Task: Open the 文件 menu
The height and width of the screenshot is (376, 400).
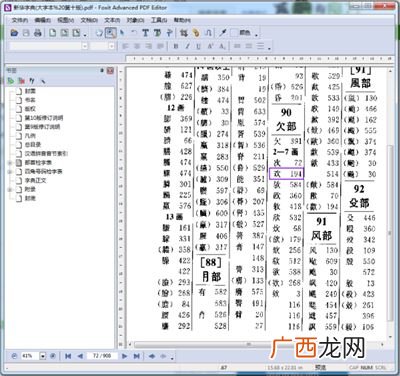Action: [20, 20]
